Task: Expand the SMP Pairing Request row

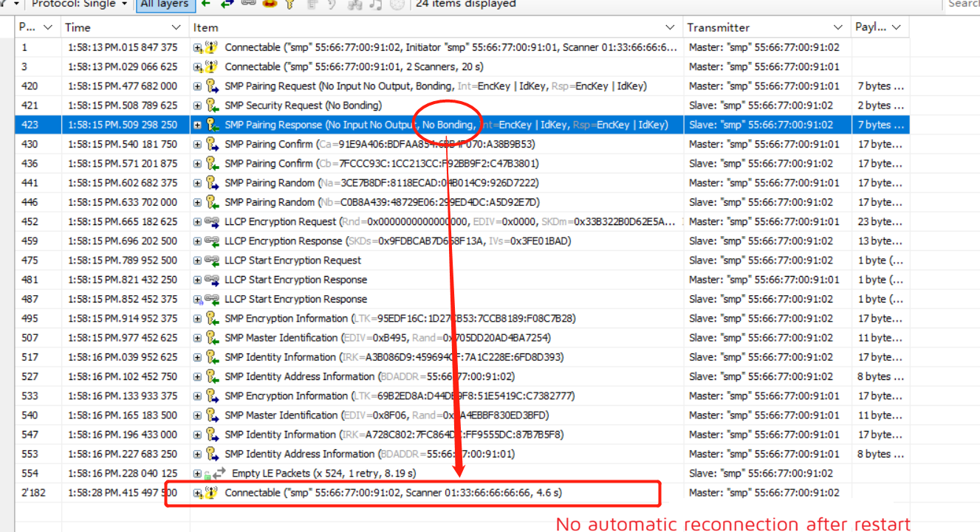Action: (197, 86)
